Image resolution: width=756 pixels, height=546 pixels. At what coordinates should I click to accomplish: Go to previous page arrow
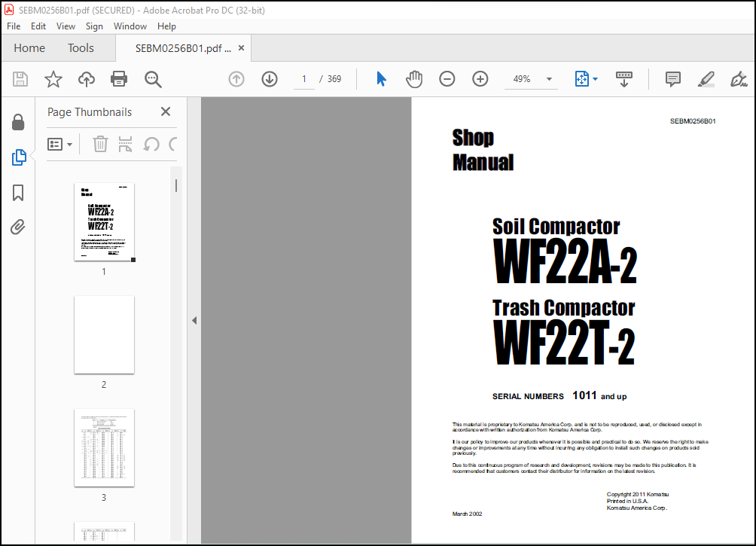pyautogui.click(x=236, y=79)
